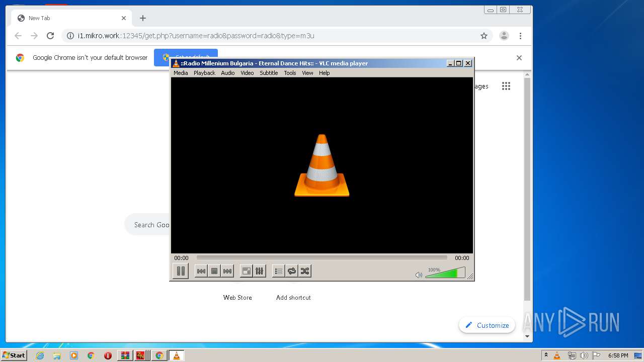Open the VLC Audio menu
This screenshot has width=644, height=362.
228,73
